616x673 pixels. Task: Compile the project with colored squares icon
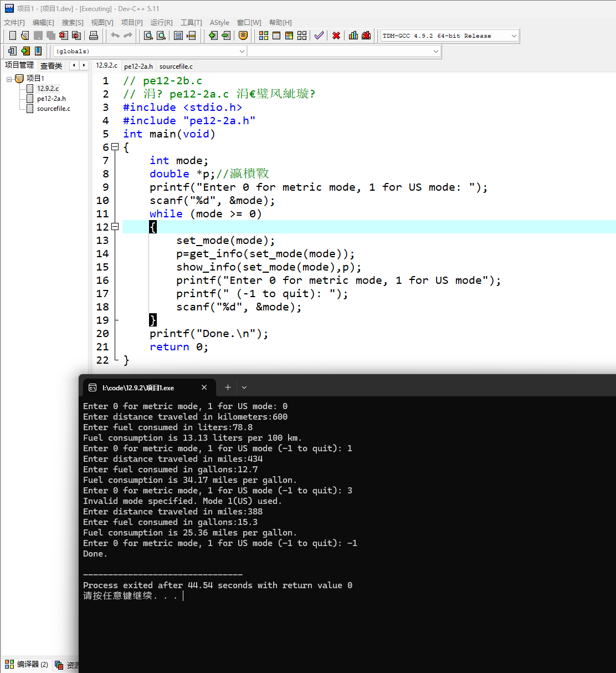(264, 35)
